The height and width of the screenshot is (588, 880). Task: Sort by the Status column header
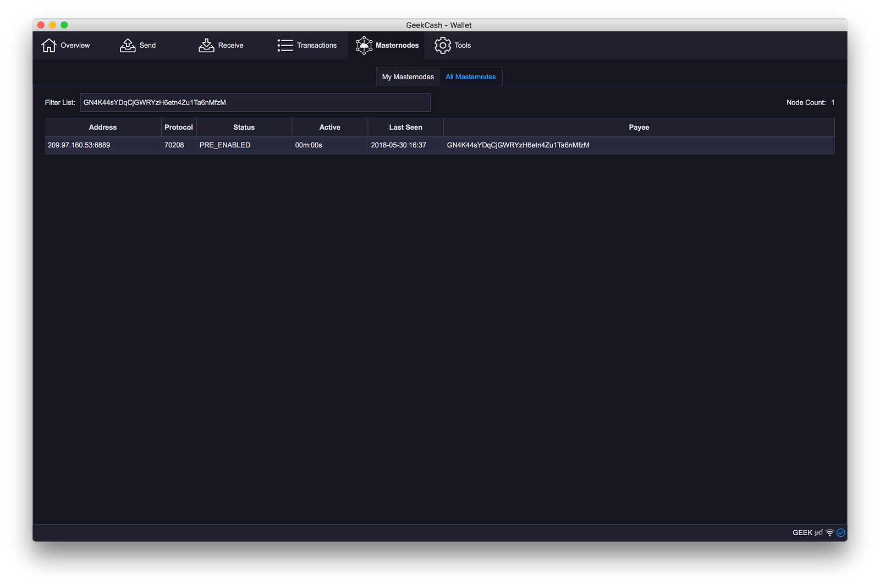244,127
